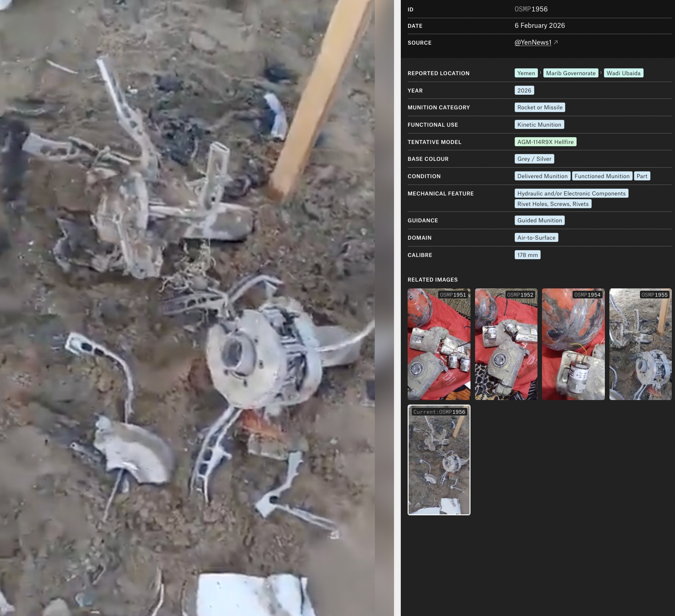Click the Wadi Ubaida location tag

[623, 73]
